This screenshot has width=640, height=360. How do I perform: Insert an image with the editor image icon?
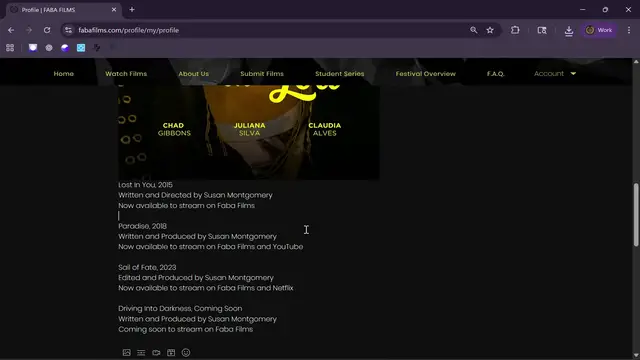click(x=127, y=353)
